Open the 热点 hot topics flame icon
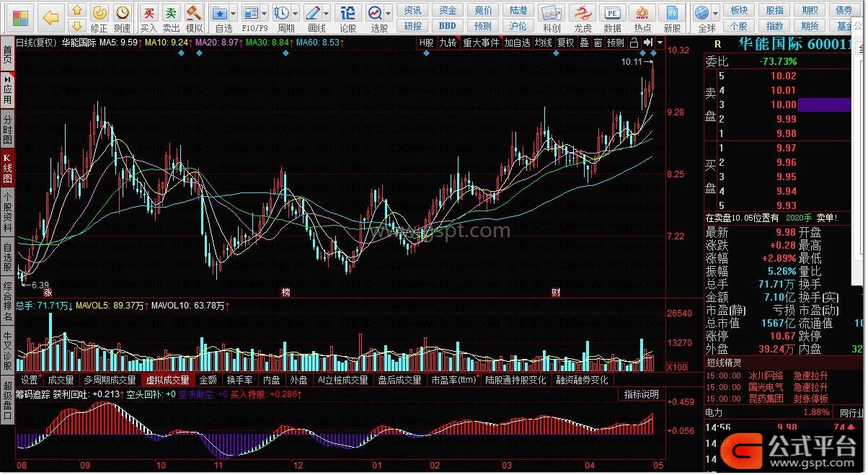This screenshot has width=868, height=475. click(x=642, y=13)
